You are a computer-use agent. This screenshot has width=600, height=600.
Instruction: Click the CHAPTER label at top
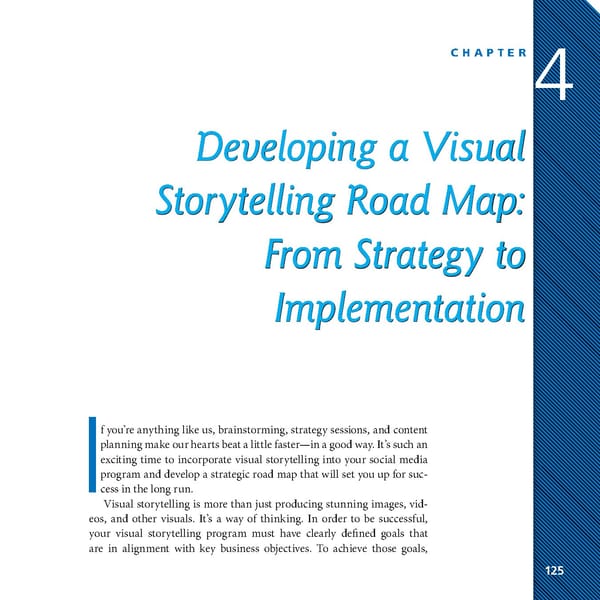[484, 52]
